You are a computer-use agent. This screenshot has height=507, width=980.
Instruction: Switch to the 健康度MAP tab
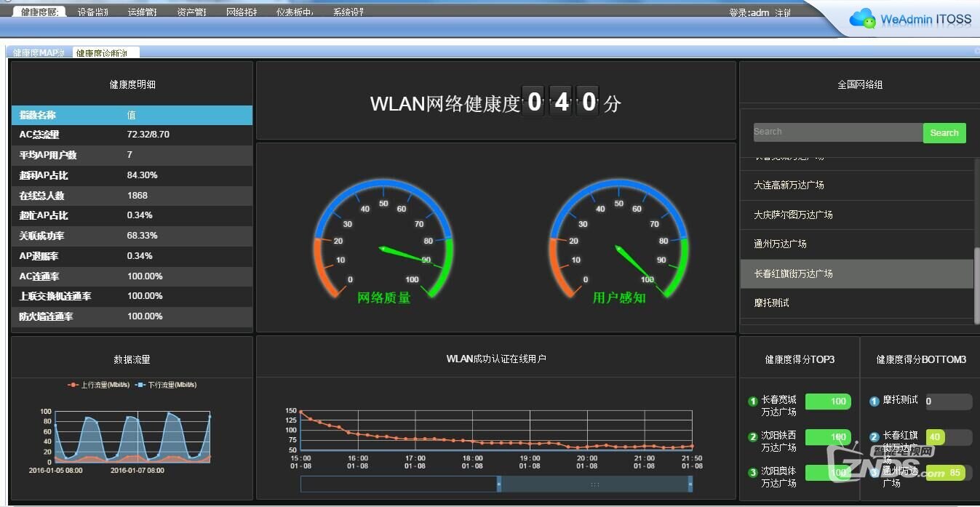(x=39, y=53)
